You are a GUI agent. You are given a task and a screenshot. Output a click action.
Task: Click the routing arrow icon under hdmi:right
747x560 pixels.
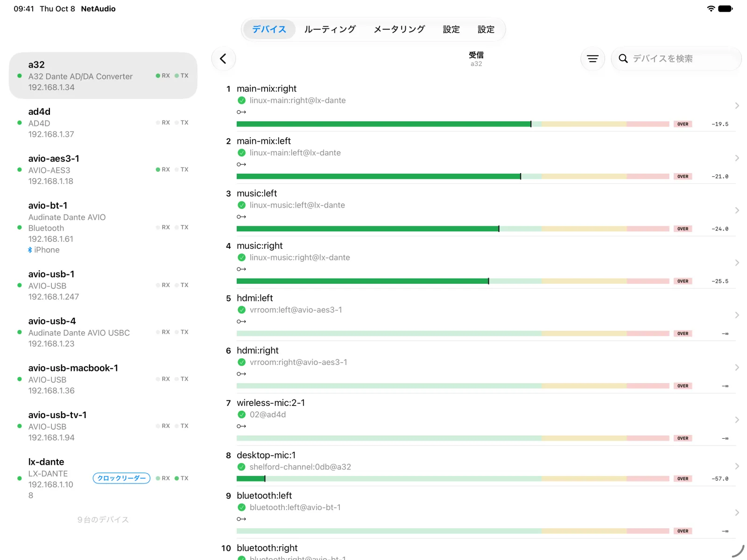[x=241, y=374]
